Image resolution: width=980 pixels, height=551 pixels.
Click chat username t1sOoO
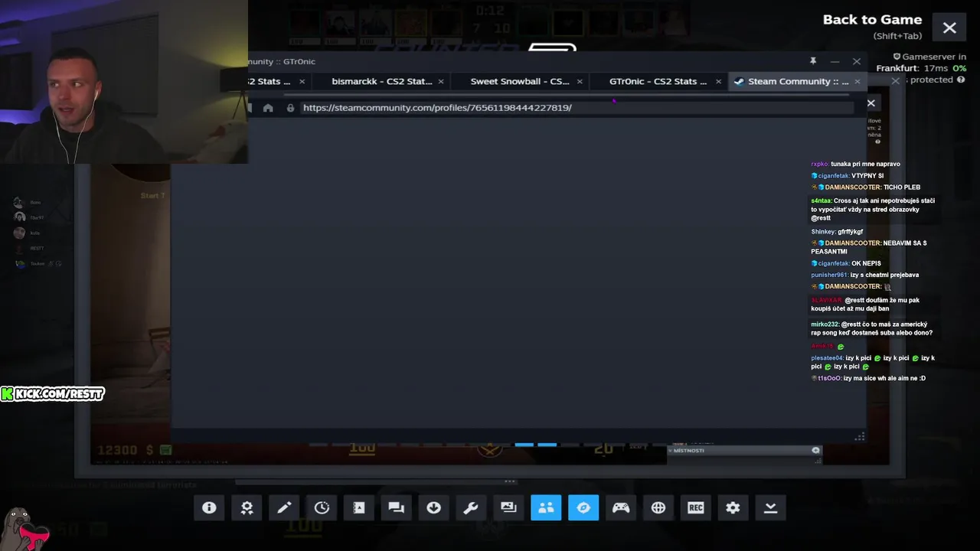[830, 378]
